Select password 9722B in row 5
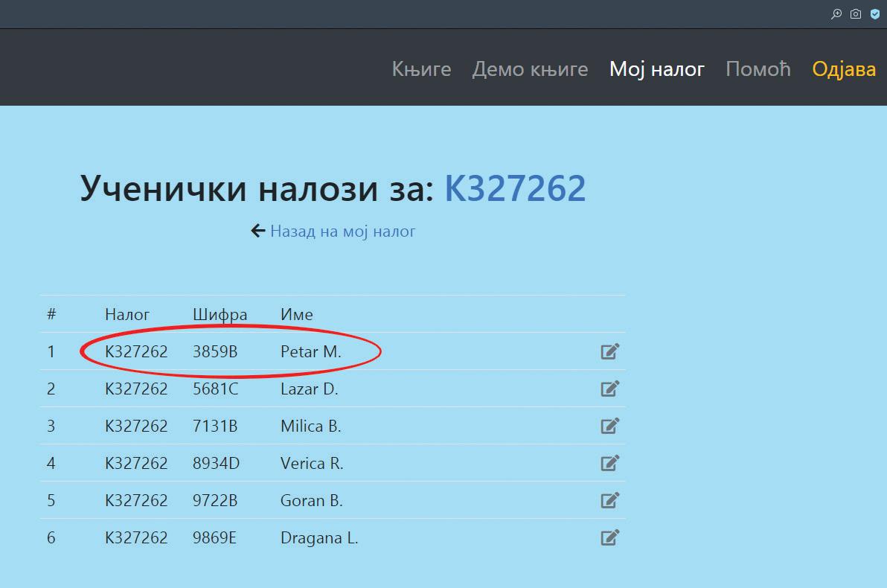Image resolution: width=887 pixels, height=588 pixels. click(x=215, y=501)
